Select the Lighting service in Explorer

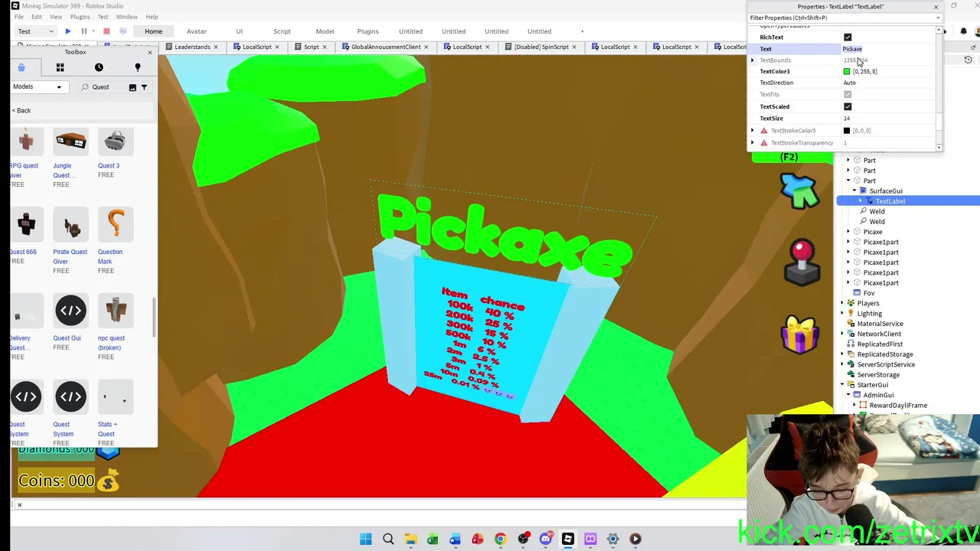(x=869, y=313)
